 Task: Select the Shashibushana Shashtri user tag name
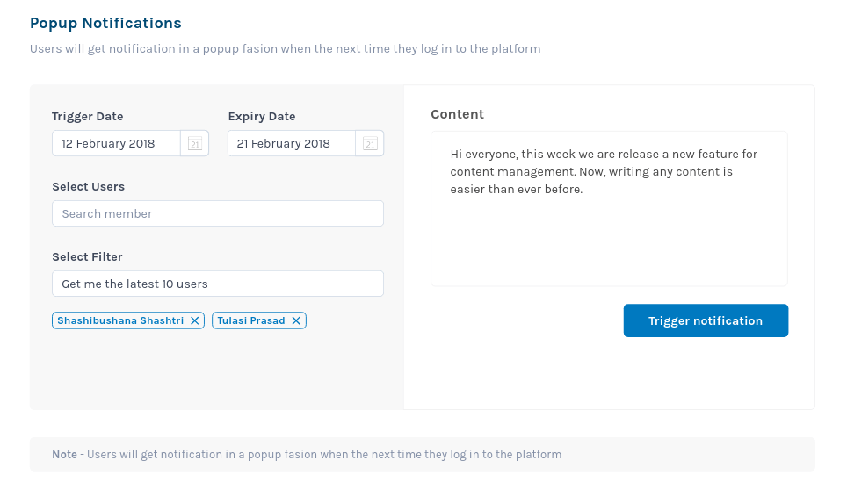click(x=120, y=320)
